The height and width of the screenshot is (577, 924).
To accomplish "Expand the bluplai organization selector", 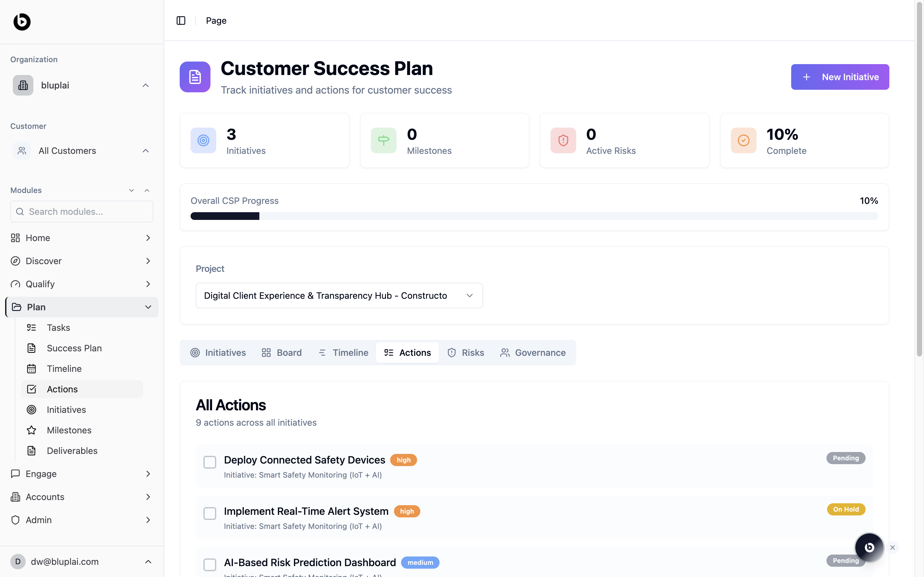I will coord(81,85).
